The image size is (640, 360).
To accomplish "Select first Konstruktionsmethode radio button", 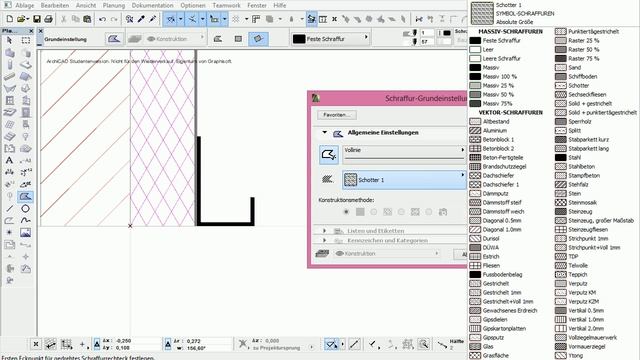I will [347, 212].
